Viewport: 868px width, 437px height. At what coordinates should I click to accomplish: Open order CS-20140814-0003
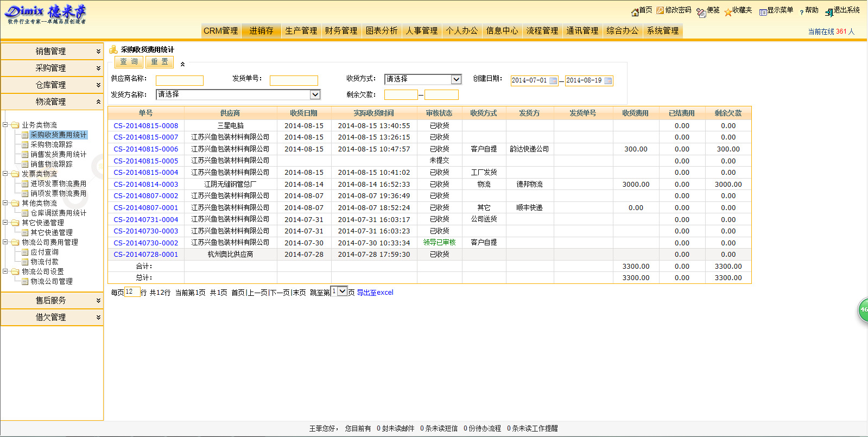point(146,184)
